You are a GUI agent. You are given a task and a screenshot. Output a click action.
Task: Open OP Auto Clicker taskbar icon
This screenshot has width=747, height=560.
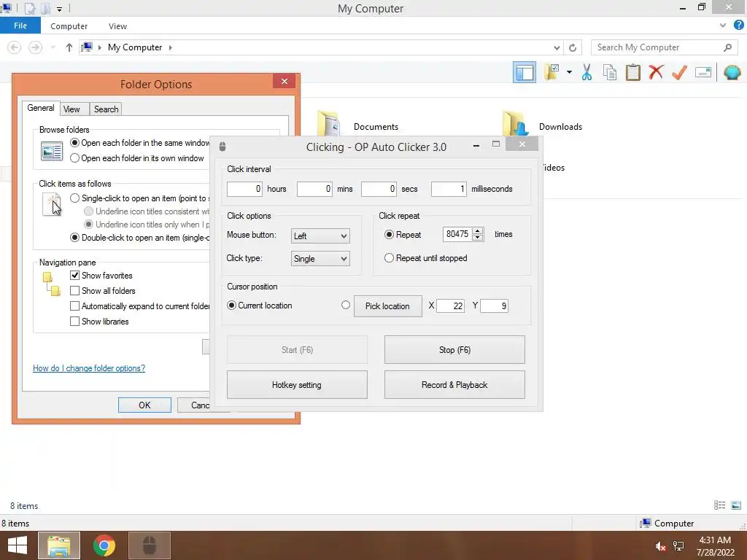pyautogui.click(x=150, y=545)
